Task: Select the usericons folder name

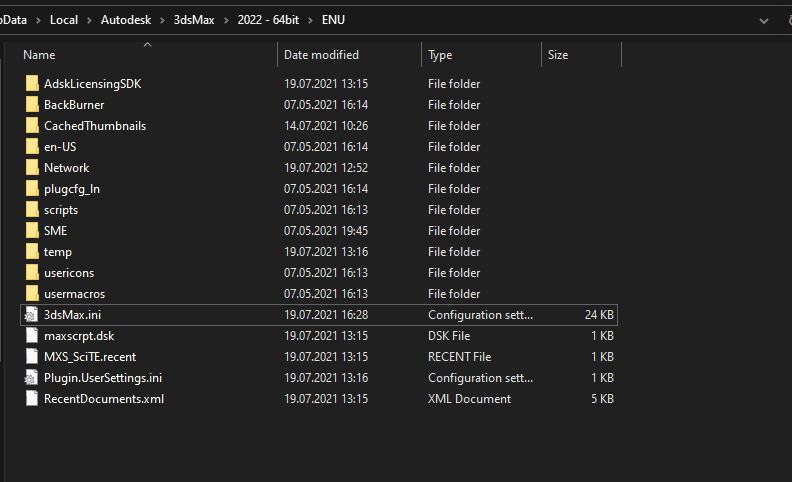Action: [69, 272]
